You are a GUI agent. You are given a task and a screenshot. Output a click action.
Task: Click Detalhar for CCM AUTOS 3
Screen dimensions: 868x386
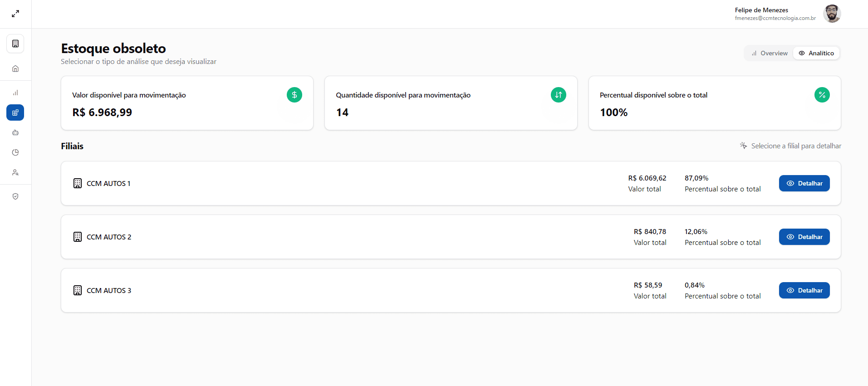click(804, 290)
